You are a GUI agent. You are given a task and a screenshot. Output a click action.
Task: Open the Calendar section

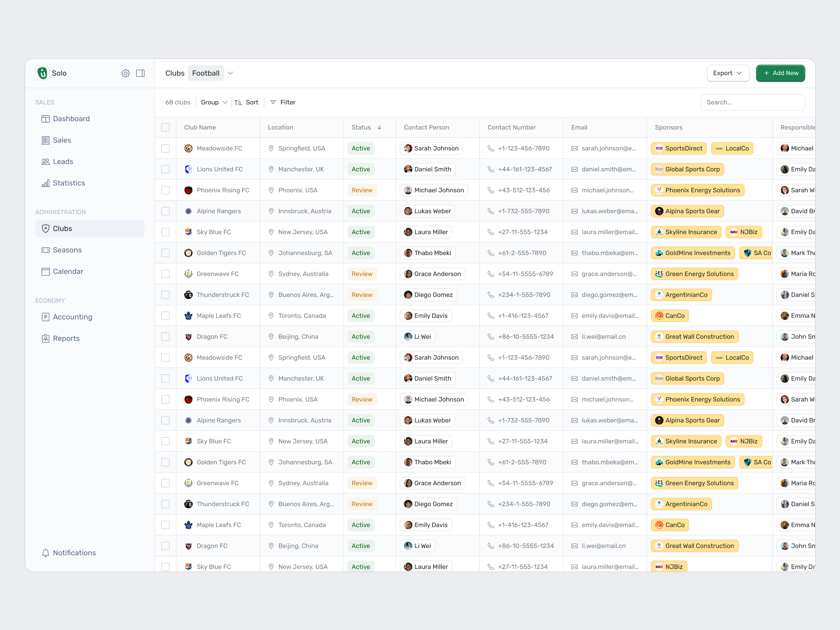tap(68, 271)
